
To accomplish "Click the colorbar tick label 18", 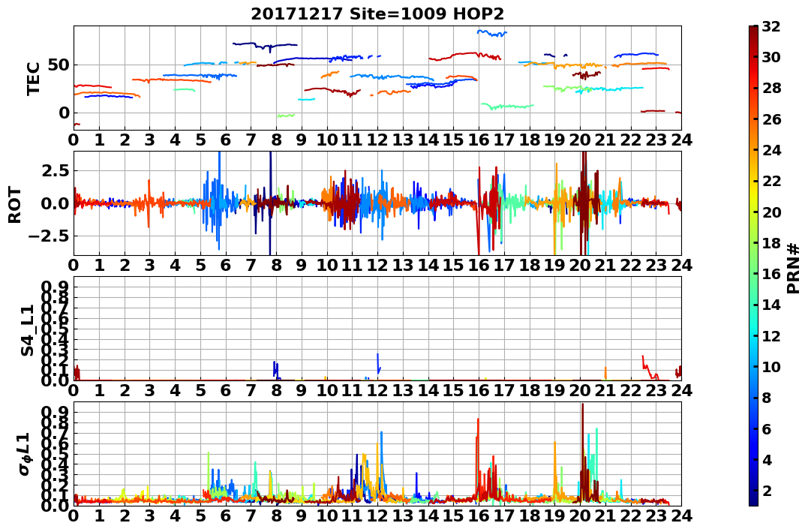I will (771, 243).
